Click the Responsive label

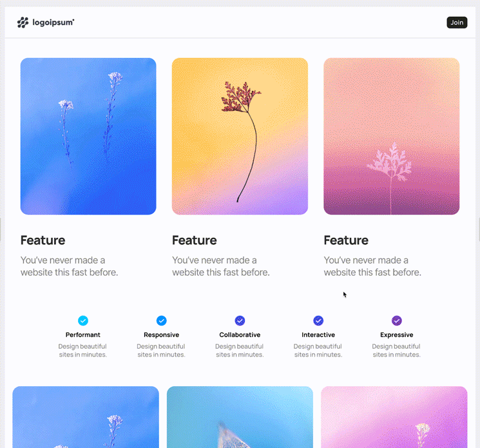coord(161,335)
